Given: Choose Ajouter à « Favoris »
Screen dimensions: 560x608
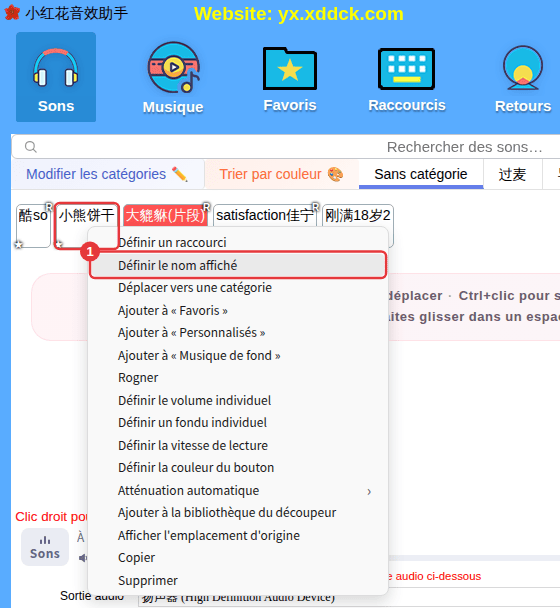Looking at the screenshot, I should click(238, 311).
